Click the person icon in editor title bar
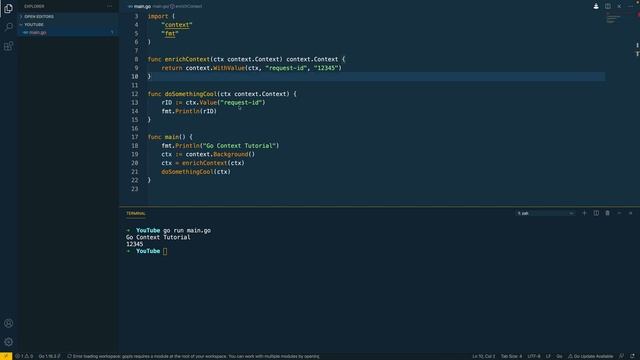Image resolution: width=640 pixels, height=360 pixels. click(596, 6)
